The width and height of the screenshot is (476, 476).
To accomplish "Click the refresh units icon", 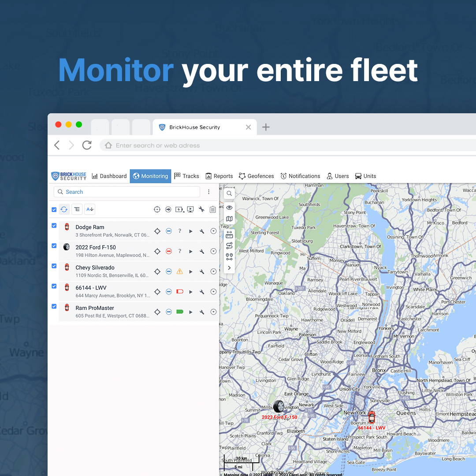I will coord(64,209).
